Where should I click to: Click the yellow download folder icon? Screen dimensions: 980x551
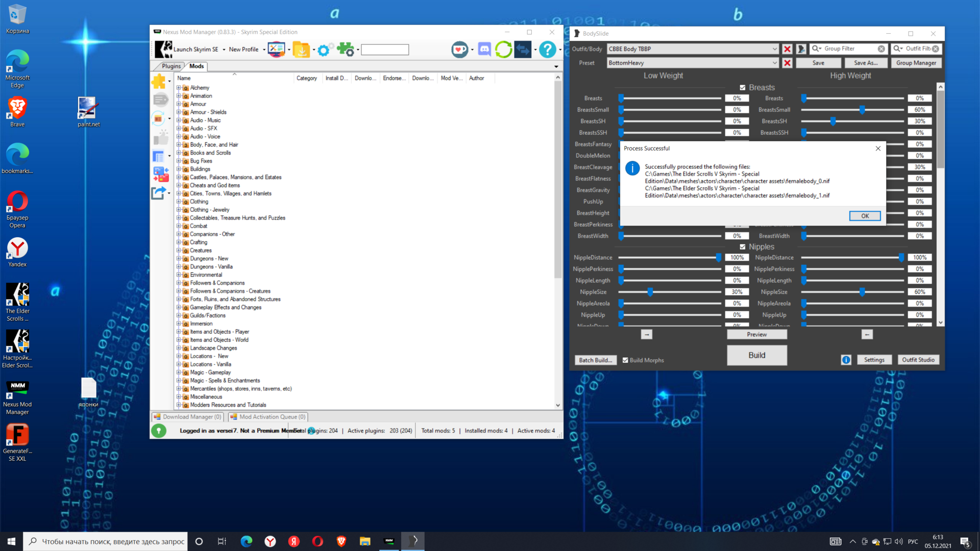point(301,49)
